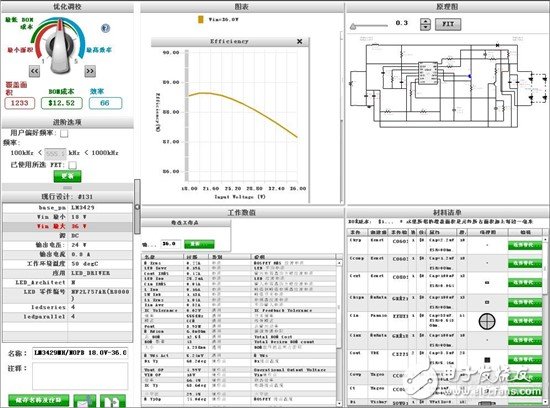Click the double right arrow under optimizer knob
Viewport: 550px width, 408px height.
tap(90, 71)
